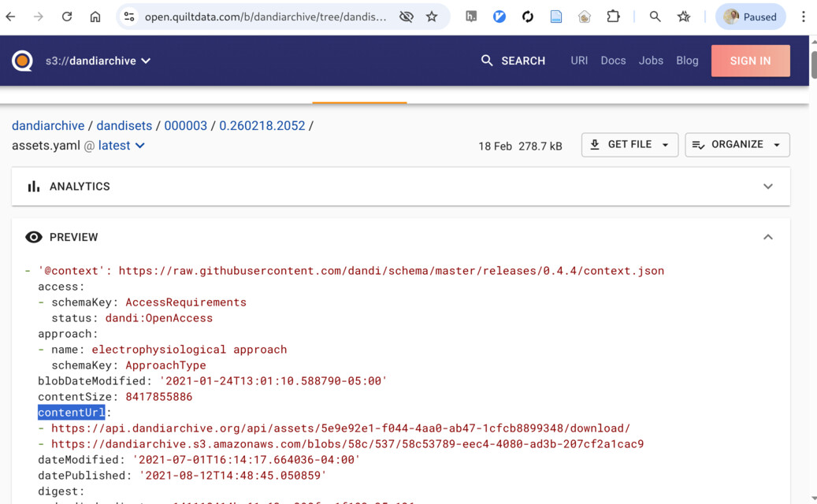
Task: Open the browser home page
Action: (x=95, y=17)
